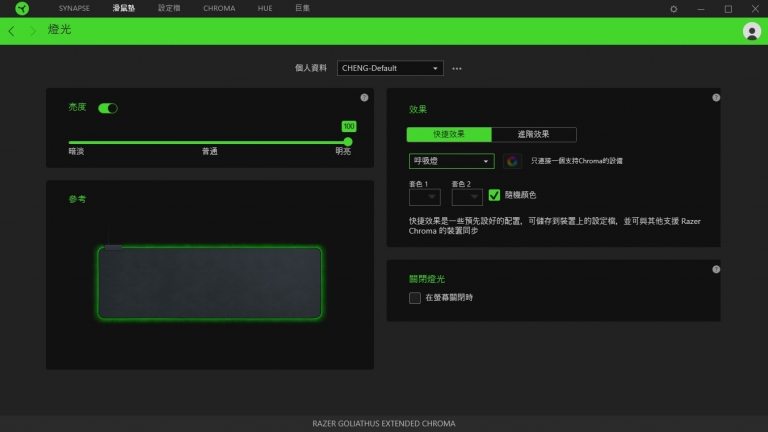The width and height of the screenshot is (768, 432).
Task: Maximize the Synapse window
Action: pos(728,9)
